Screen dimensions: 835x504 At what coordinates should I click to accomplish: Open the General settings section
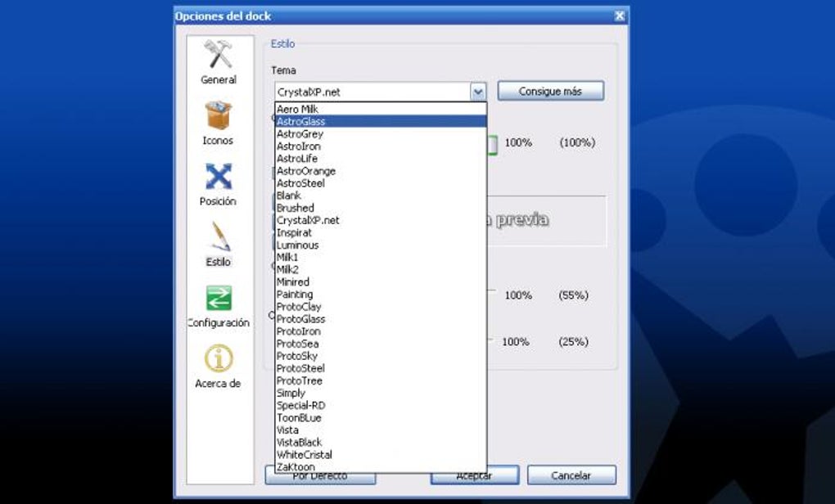(x=219, y=62)
